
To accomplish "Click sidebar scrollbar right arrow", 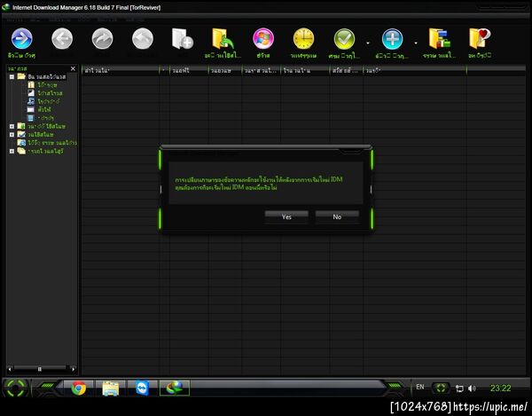I will point(73,369).
